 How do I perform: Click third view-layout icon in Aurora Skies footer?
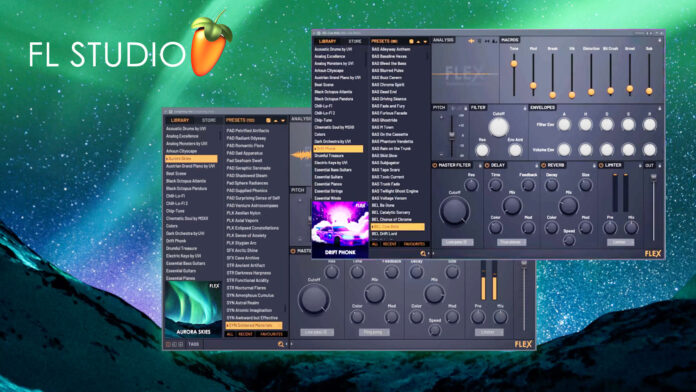click(180, 344)
